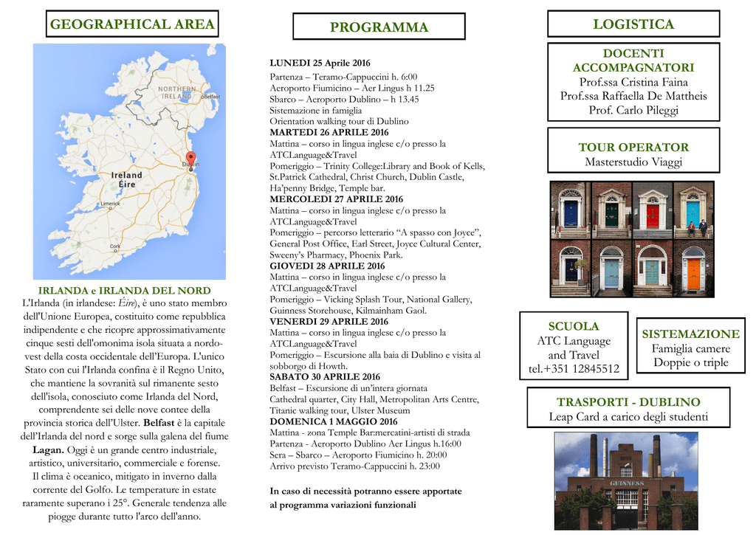Click IRLANDA e IRLANDA DEL NORD title
The image size is (756, 535).
point(124,290)
